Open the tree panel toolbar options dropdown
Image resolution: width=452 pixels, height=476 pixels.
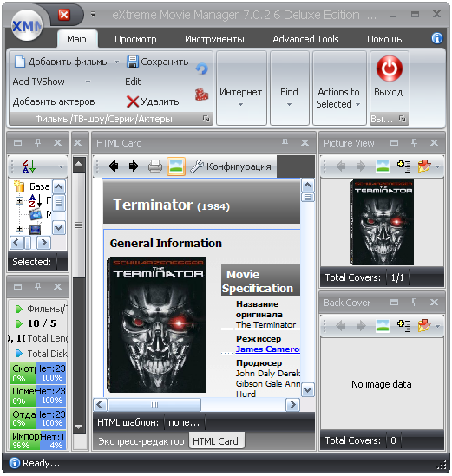pyautogui.click(x=61, y=166)
